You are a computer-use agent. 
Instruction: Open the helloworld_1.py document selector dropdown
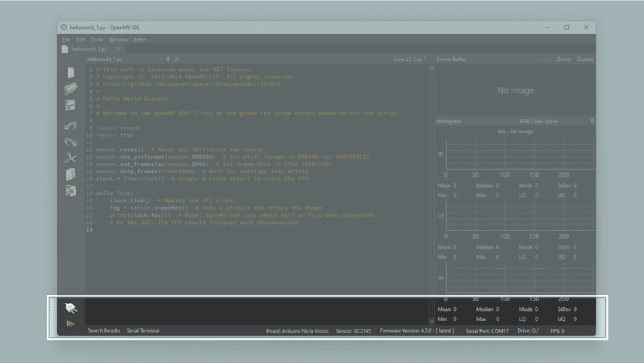pyautogui.click(x=168, y=59)
